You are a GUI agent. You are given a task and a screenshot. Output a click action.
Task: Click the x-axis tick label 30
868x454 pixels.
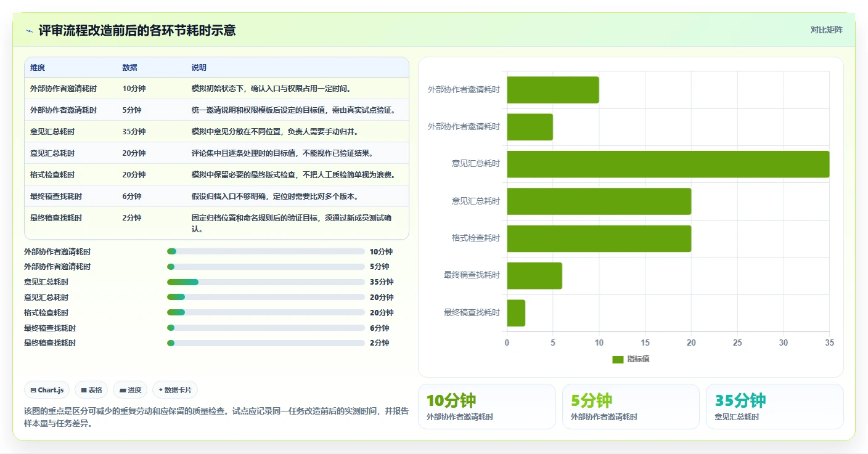[x=784, y=343]
